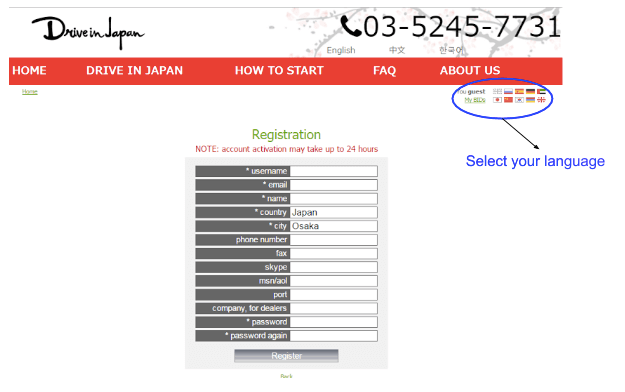625x392 pixels.
Task: Focus the email input field
Action: tap(334, 185)
